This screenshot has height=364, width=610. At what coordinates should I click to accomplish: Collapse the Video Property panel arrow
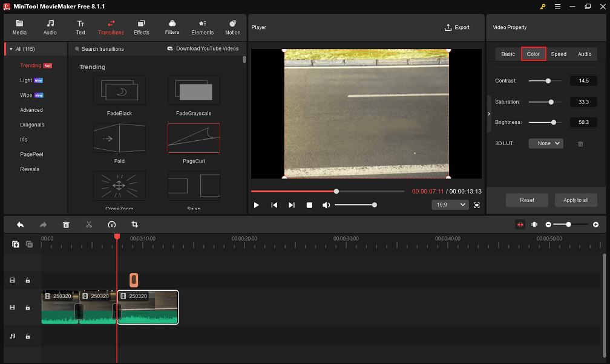(x=489, y=114)
